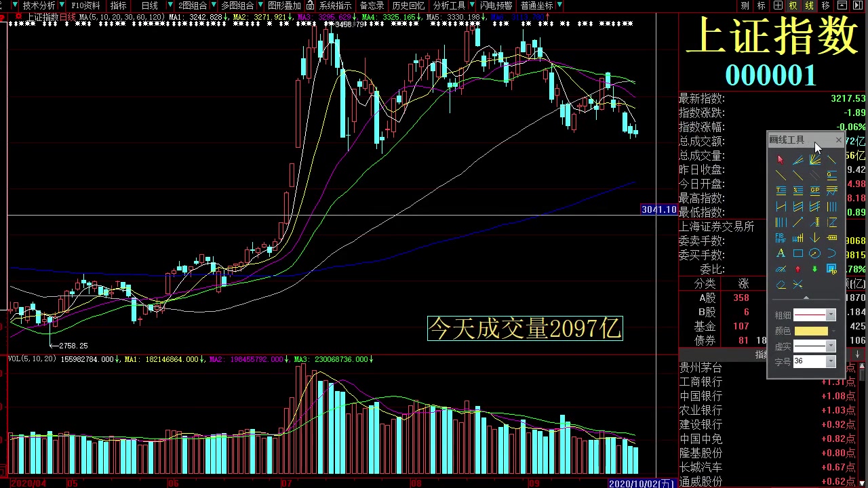Select the Gann fan lines tool
Image resolution: width=868 pixels, height=488 pixels.
pos(814,159)
